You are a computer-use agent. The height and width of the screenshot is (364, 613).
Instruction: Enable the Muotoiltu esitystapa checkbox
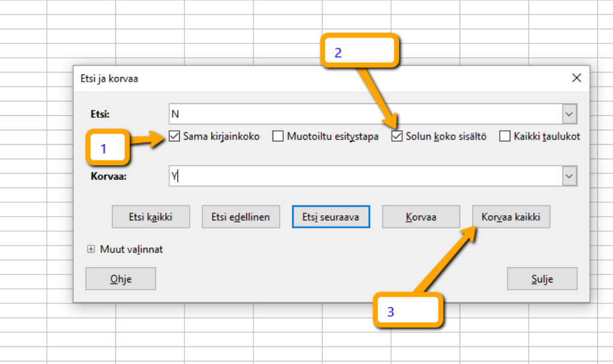point(278,137)
